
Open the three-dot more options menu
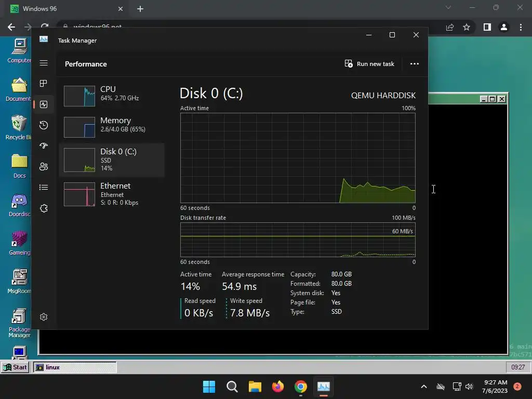[x=414, y=64]
